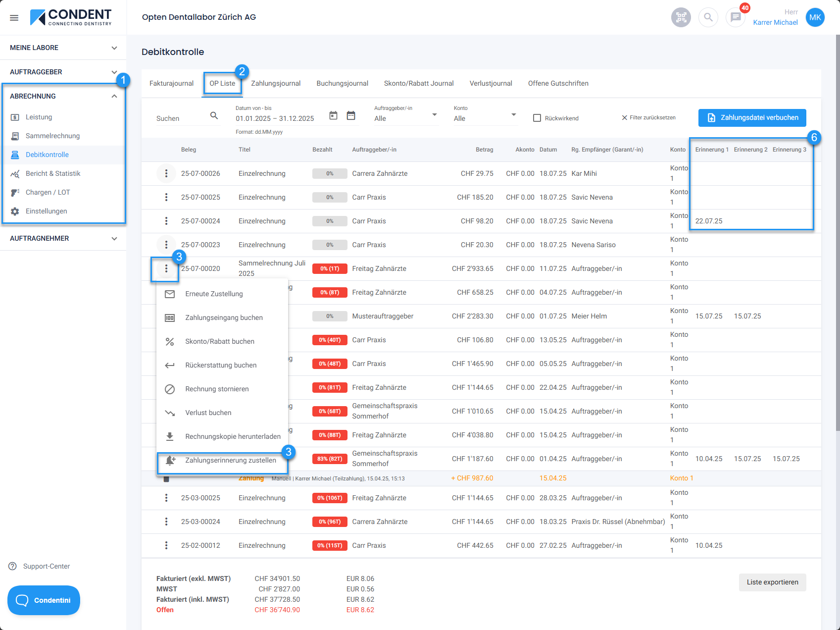This screenshot has height=630, width=840.
Task: Select Zahlungseingang buchen from context menu
Action: click(222, 317)
